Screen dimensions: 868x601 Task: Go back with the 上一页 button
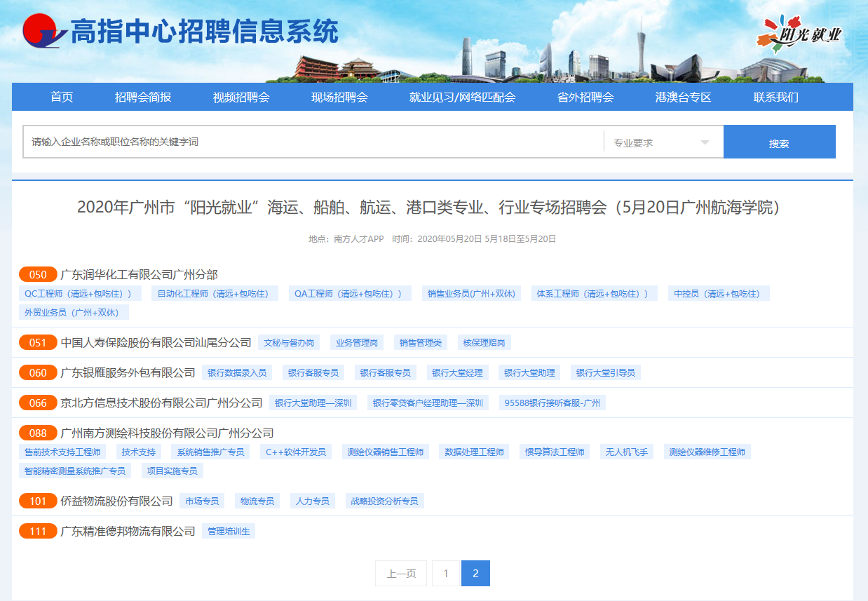click(x=402, y=574)
